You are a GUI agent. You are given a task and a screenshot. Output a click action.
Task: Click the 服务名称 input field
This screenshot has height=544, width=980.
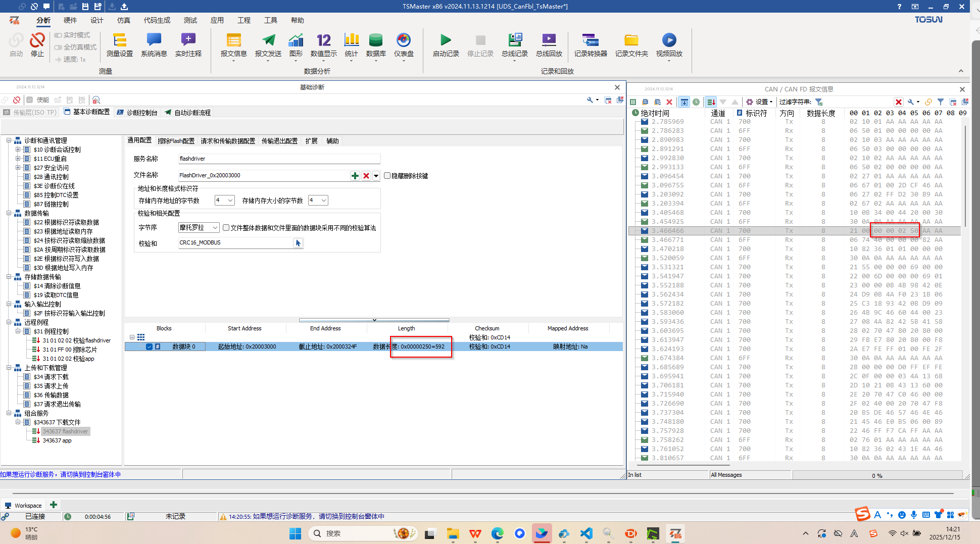[279, 159]
